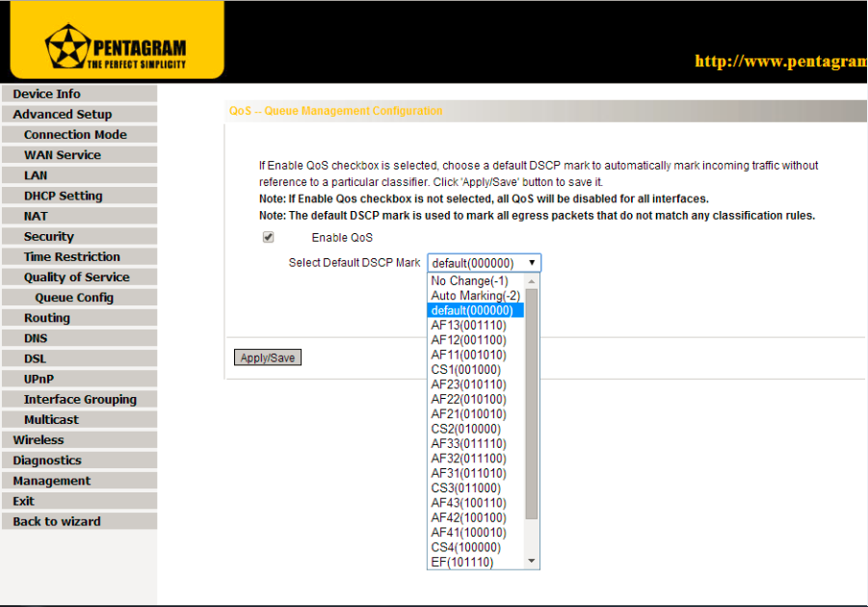Choose CS1(001000) DSCP mark
Viewport: 868px width, 607px height.
click(x=476, y=369)
